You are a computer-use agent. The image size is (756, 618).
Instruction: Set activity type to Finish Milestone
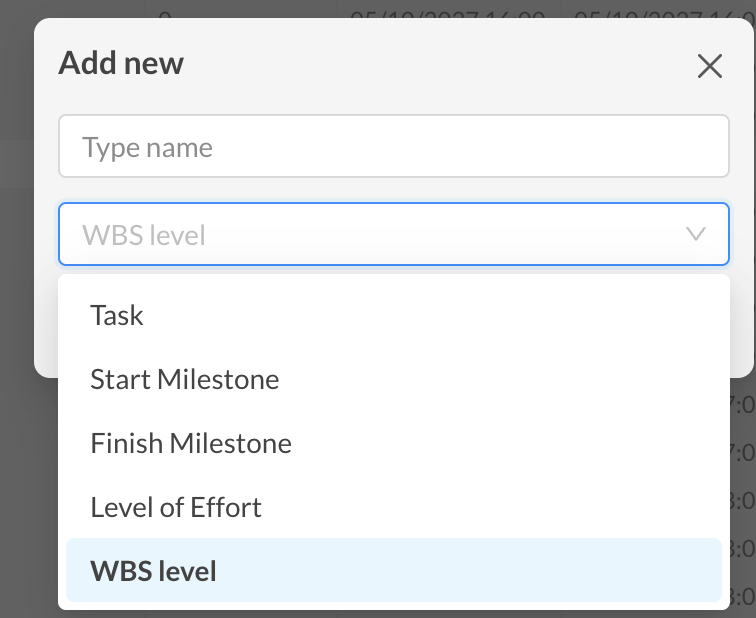pyautogui.click(x=393, y=443)
